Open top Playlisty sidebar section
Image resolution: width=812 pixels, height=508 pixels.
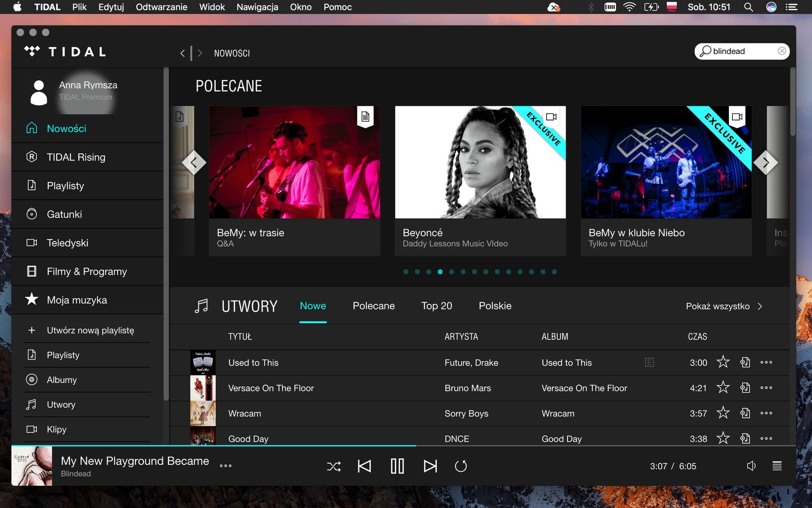click(x=88, y=186)
